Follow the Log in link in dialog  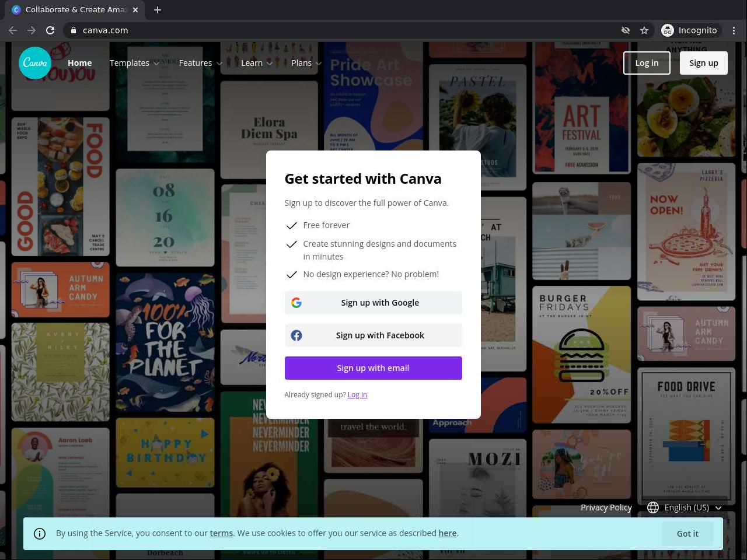tap(357, 395)
